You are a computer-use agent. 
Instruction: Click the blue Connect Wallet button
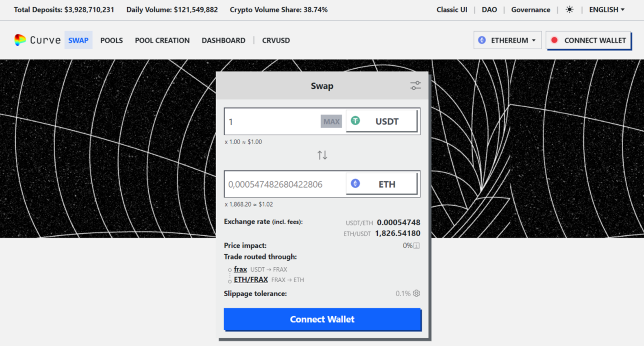(x=322, y=319)
